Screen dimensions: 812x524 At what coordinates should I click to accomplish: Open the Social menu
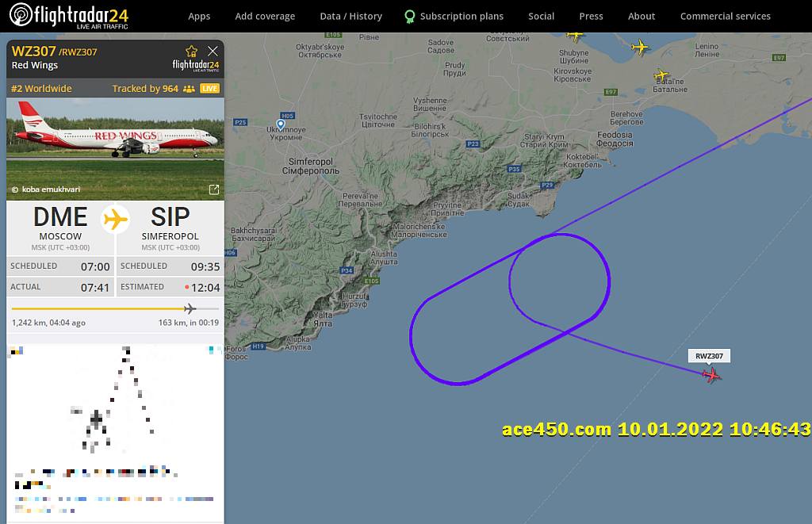[x=541, y=16]
